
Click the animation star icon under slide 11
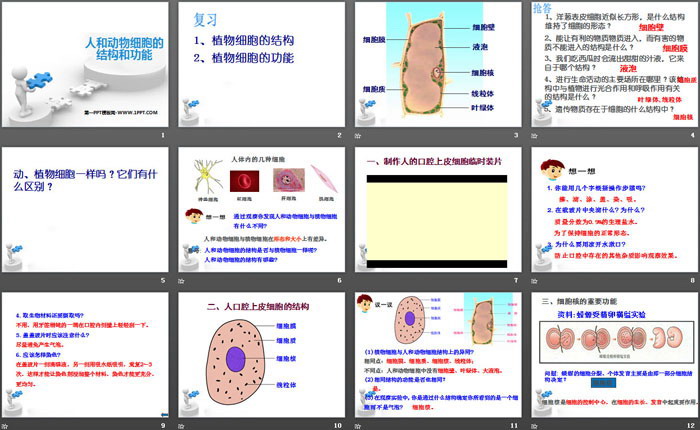pyautogui.click(x=358, y=426)
